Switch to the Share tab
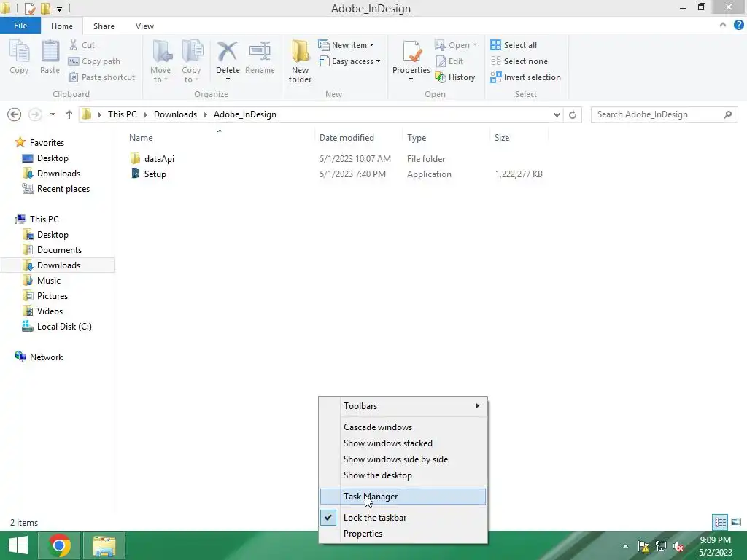747x560 pixels. [x=104, y=26]
